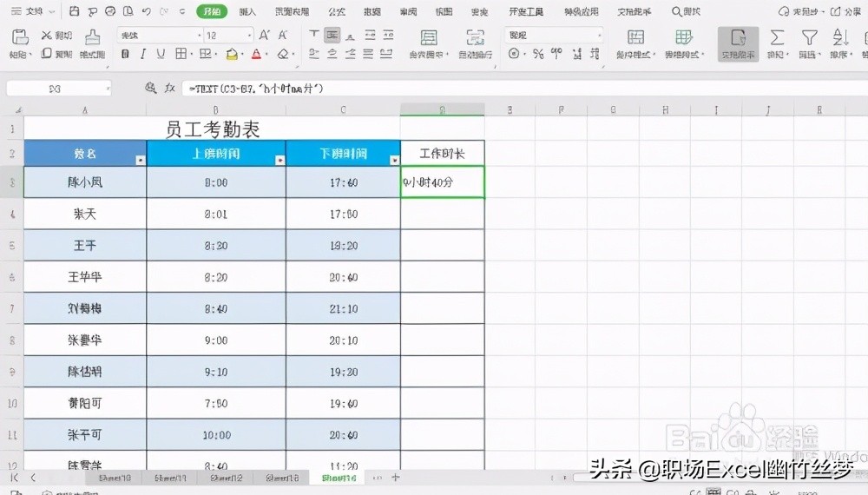Image resolution: width=868 pixels, height=495 pixels.
Task: Toggle middle vertical alignment
Action: coord(332,36)
